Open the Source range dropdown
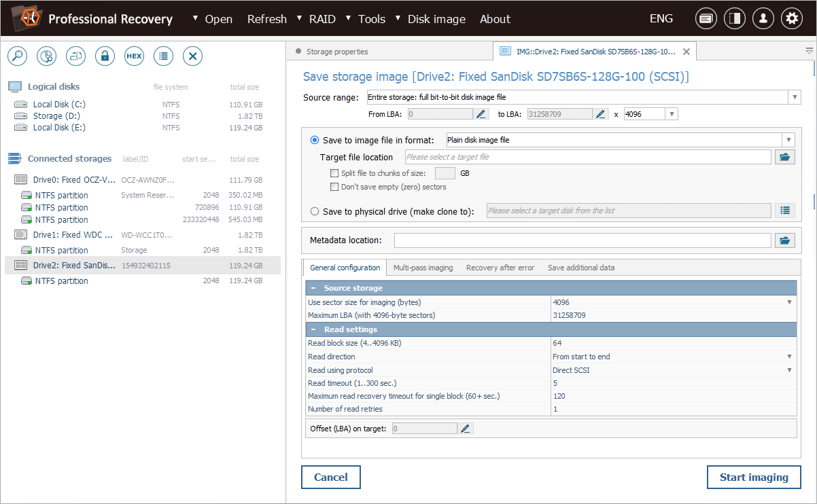This screenshot has width=817, height=504. tap(795, 97)
